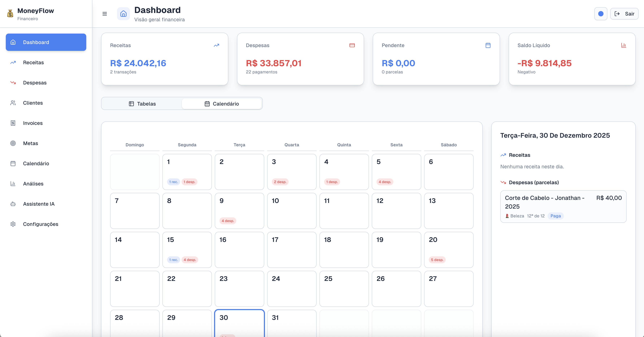
Task: Switch to the Tabelas tab
Action: click(x=142, y=104)
